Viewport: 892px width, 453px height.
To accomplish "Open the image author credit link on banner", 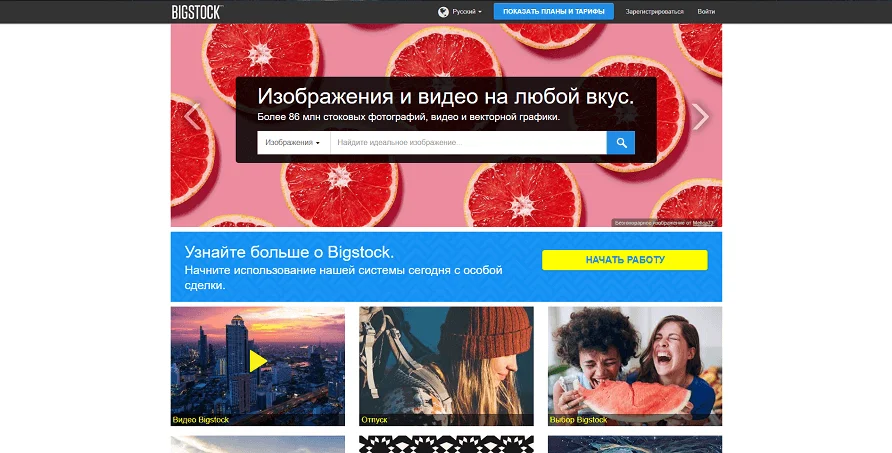I will [x=704, y=223].
